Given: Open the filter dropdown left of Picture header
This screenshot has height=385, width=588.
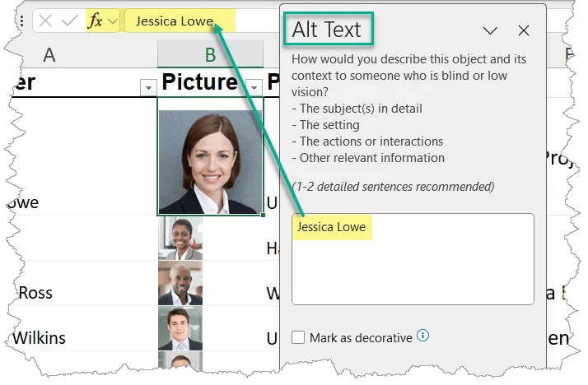Looking at the screenshot, I should point(148,87).
